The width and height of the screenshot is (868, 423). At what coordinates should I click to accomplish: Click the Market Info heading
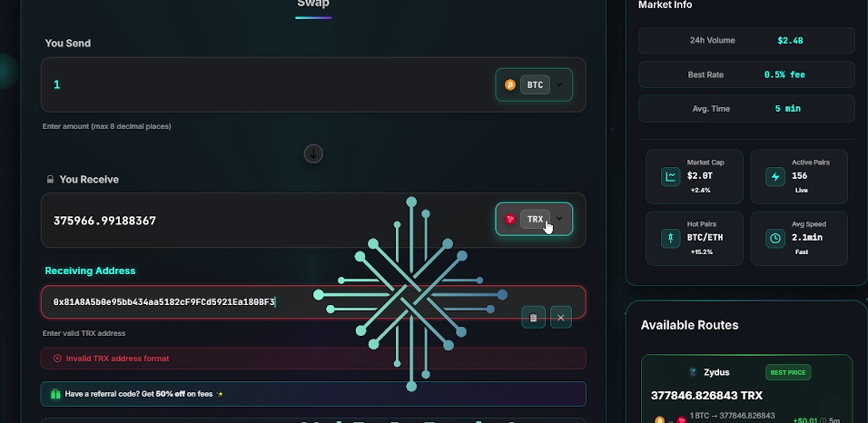tap(665, 5)
